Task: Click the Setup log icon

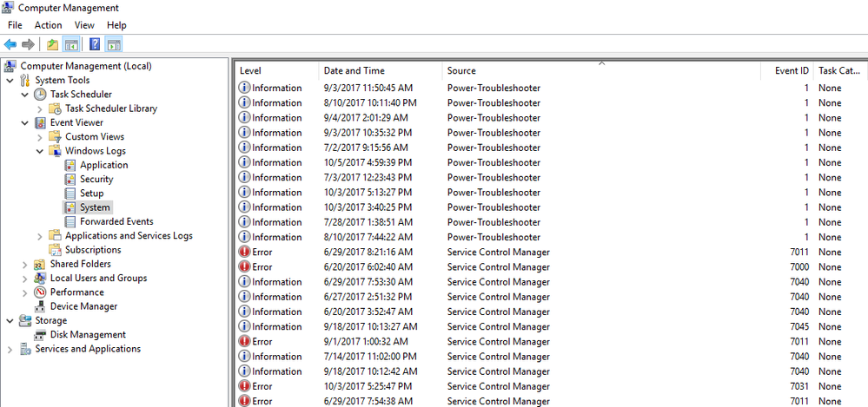Action: tap(70, 194)
